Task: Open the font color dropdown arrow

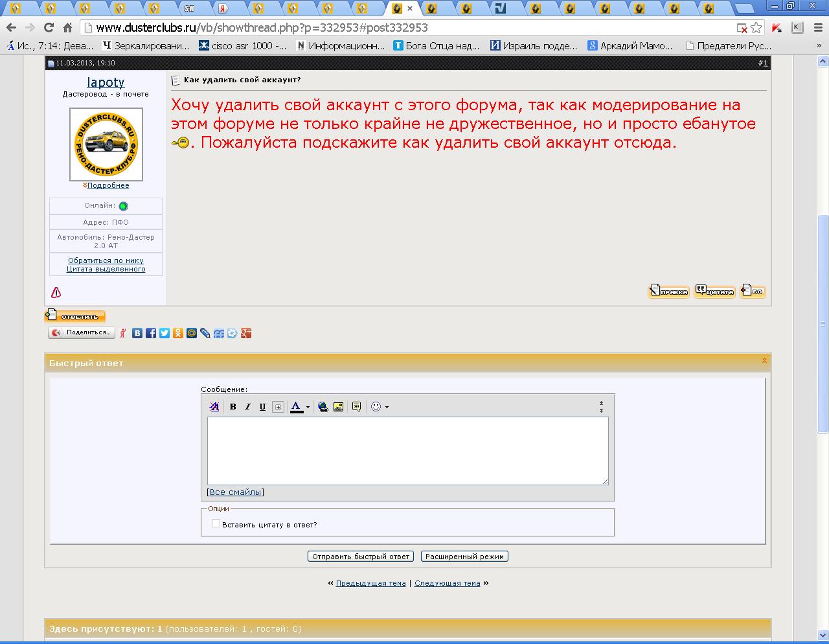Action: 308,408
